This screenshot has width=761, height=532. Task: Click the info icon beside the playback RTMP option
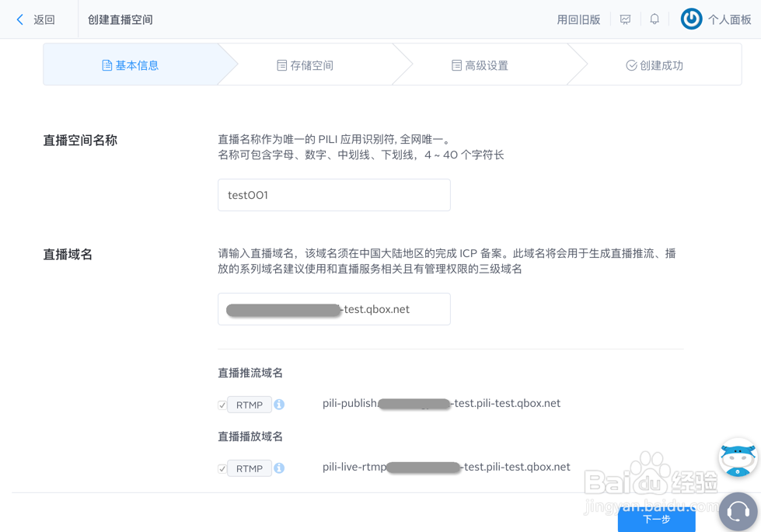pos(279,468)
